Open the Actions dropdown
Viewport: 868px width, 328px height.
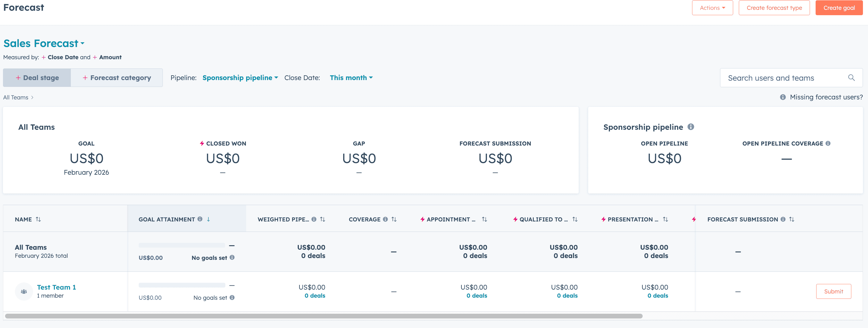pos(712,7)
